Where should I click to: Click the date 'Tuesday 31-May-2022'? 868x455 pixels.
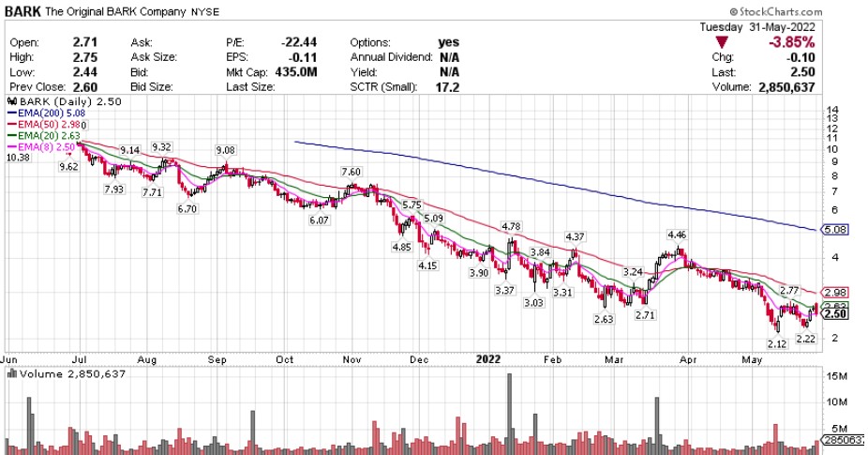pos(756,26)
